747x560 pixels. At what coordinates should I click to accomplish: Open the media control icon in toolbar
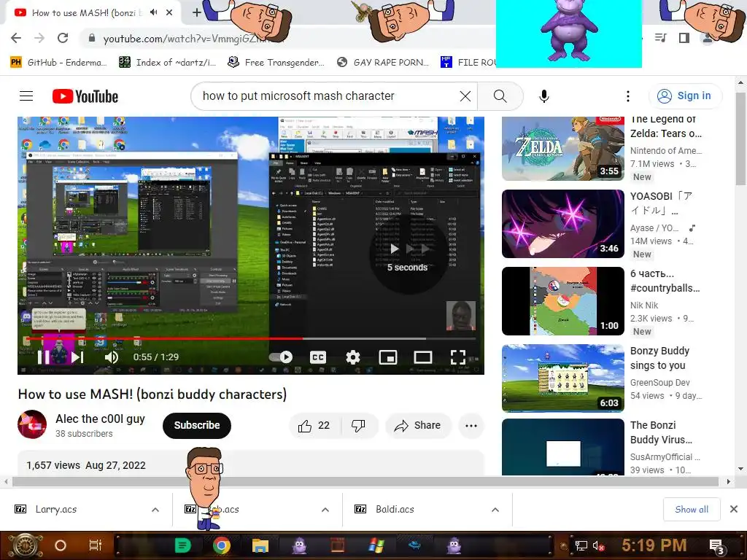point(661,38)
